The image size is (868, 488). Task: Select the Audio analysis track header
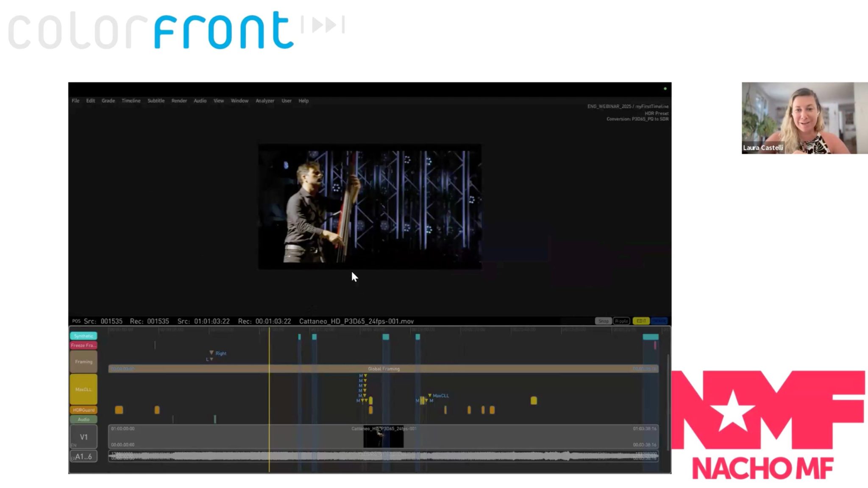pyautogui.click(x=83, y=419)
